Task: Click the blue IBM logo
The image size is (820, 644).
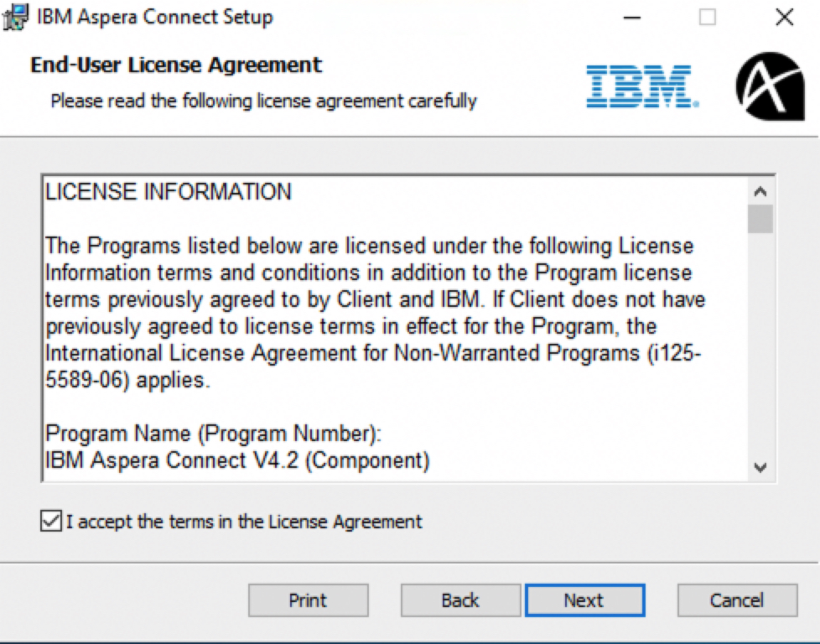Action: point(642,86)
